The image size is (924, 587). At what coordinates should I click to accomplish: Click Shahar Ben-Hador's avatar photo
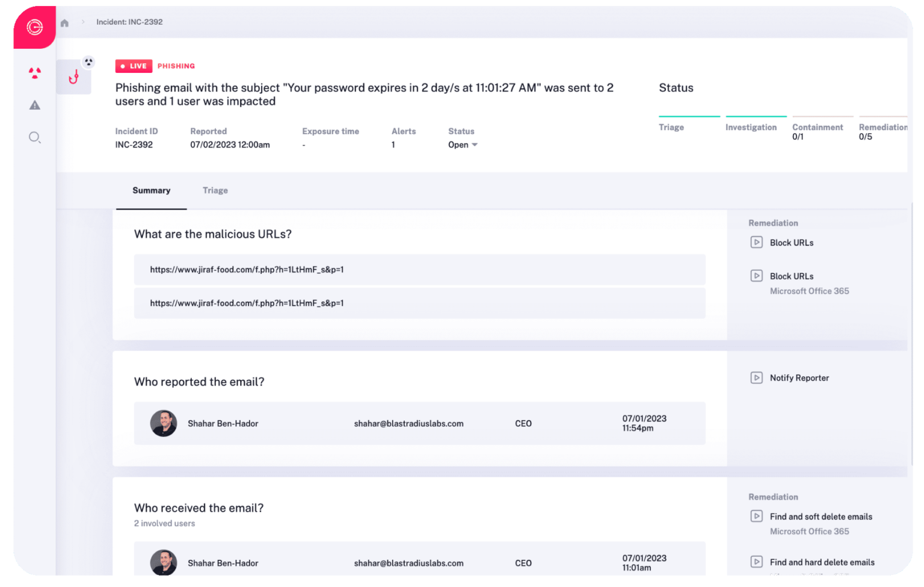point(164,423)
